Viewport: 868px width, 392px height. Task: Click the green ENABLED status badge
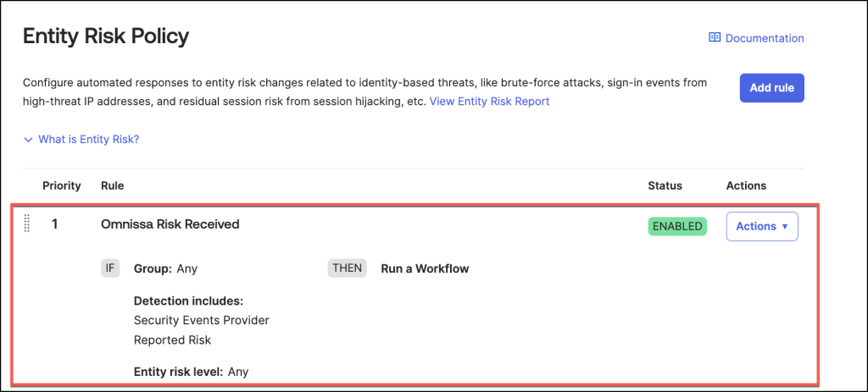tap(676, 226)
